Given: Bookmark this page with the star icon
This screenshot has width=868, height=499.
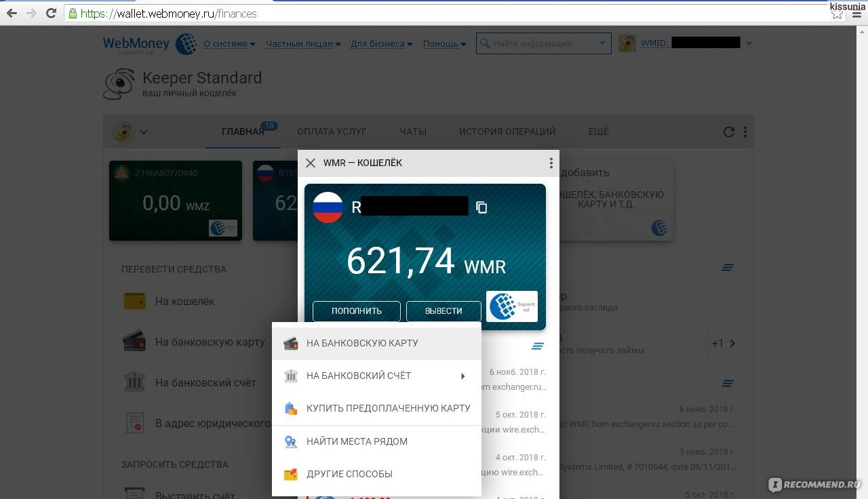Looking at the screenshot, I should (x=837, y=14).
